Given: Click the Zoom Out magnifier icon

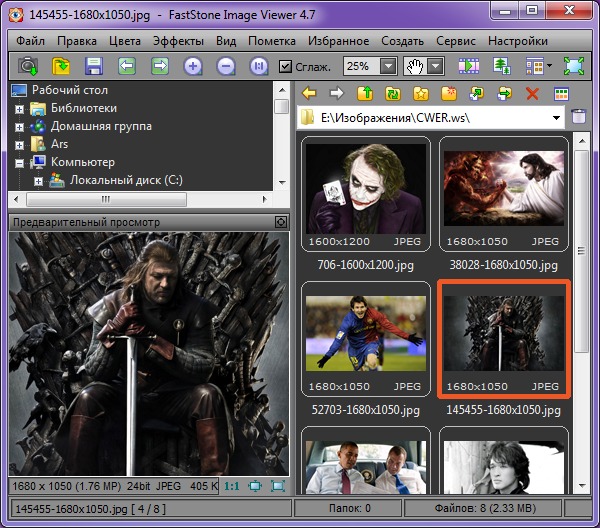Looking at the screenshot, I should click(226, 66).
